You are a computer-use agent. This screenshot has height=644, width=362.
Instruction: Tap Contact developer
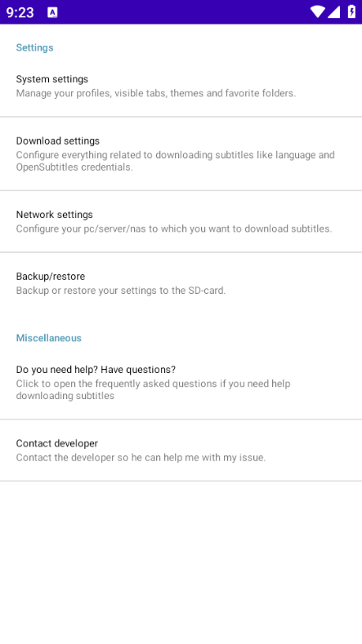(x=181, y=450)
